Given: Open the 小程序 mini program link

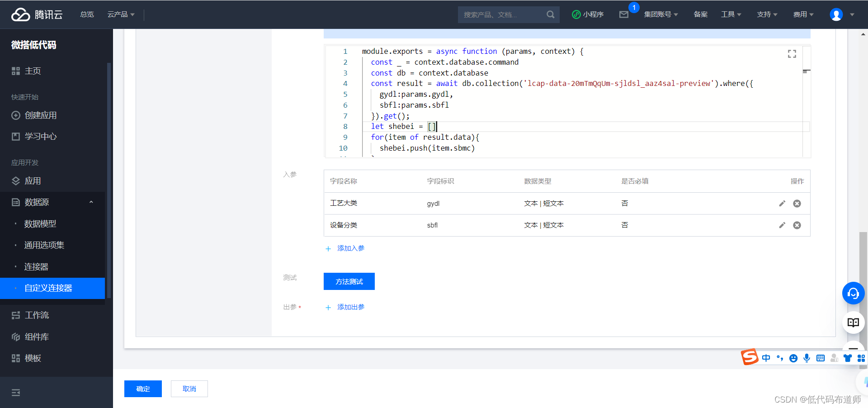Looking at the screenshot, I should 588,14.
